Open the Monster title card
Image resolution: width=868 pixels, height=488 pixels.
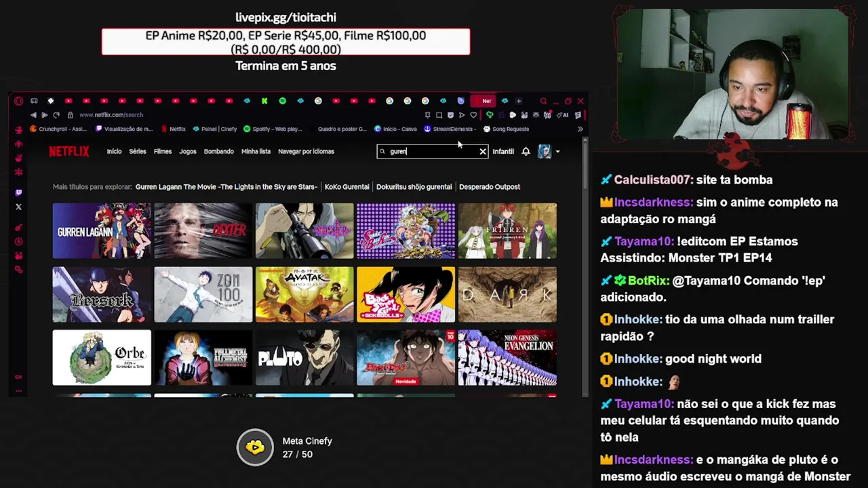click(304, 230)
